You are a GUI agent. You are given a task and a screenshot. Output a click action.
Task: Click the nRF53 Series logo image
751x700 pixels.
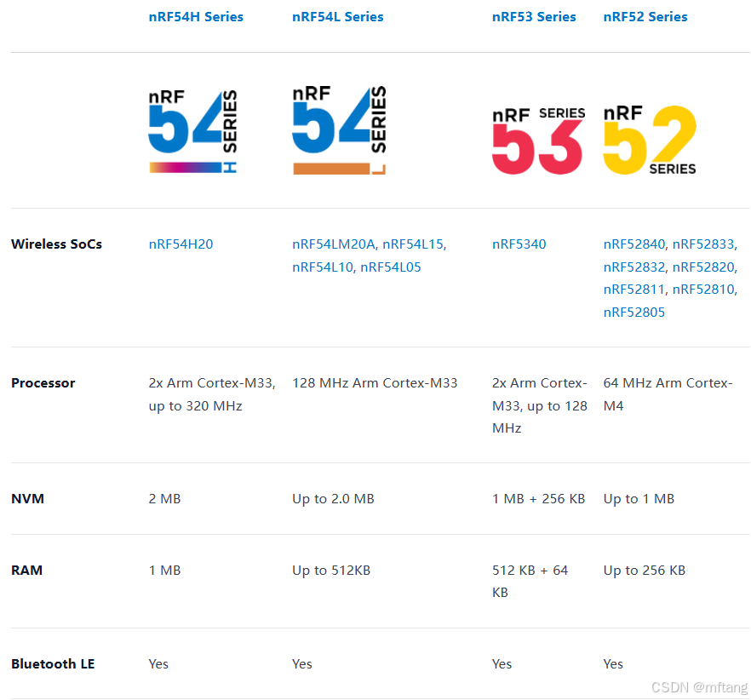pyautogui.click(x=538, y=141)
